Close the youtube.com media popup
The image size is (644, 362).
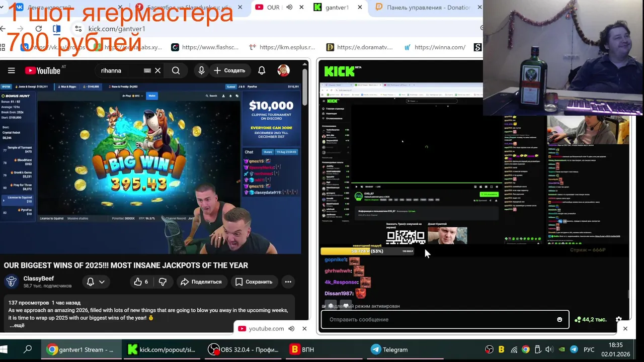pos(304,328)
